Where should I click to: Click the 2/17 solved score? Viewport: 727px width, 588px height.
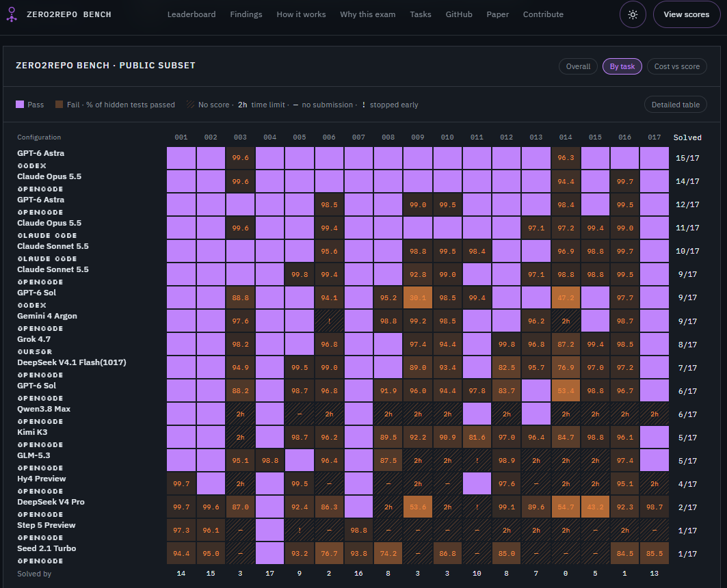[687, 507]
